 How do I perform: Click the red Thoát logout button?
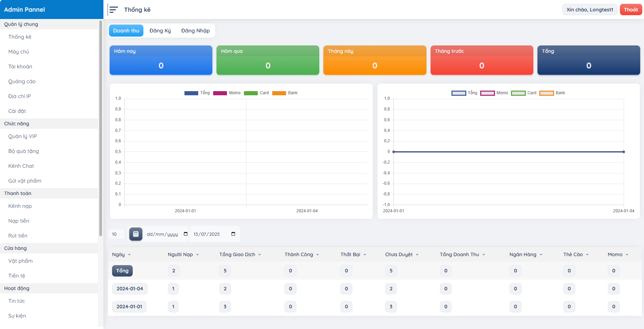click(x=631, y=10)
